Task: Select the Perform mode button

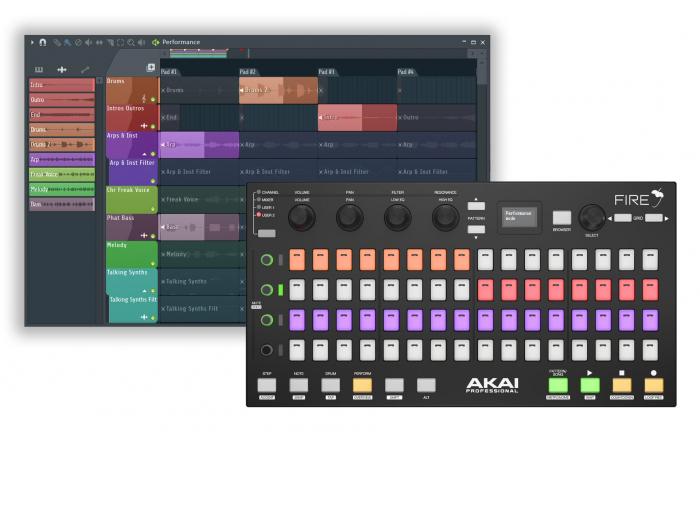Action: (361, 384)
